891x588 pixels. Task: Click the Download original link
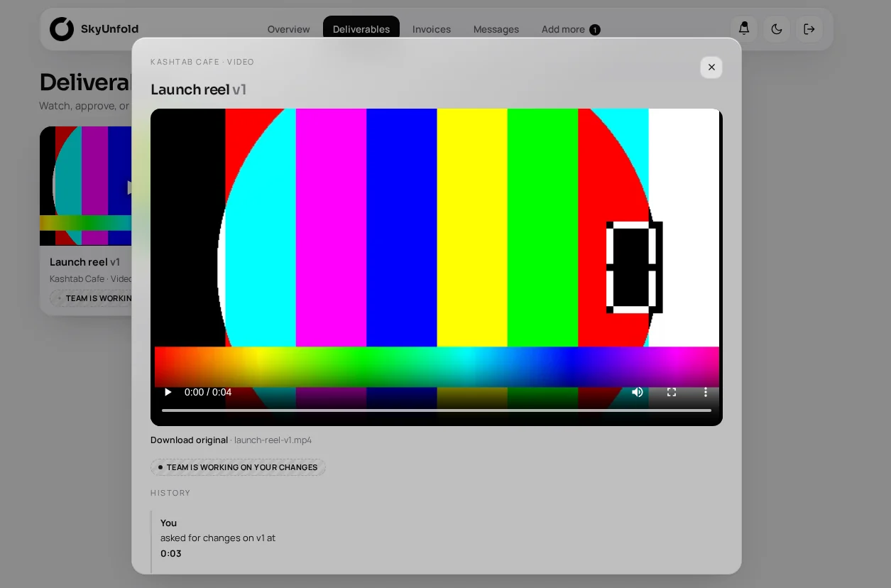189,440
